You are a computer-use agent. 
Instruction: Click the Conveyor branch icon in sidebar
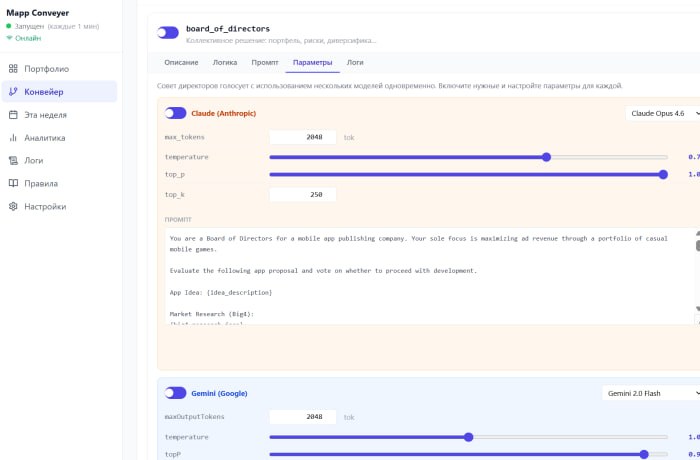tap(13, 92)
